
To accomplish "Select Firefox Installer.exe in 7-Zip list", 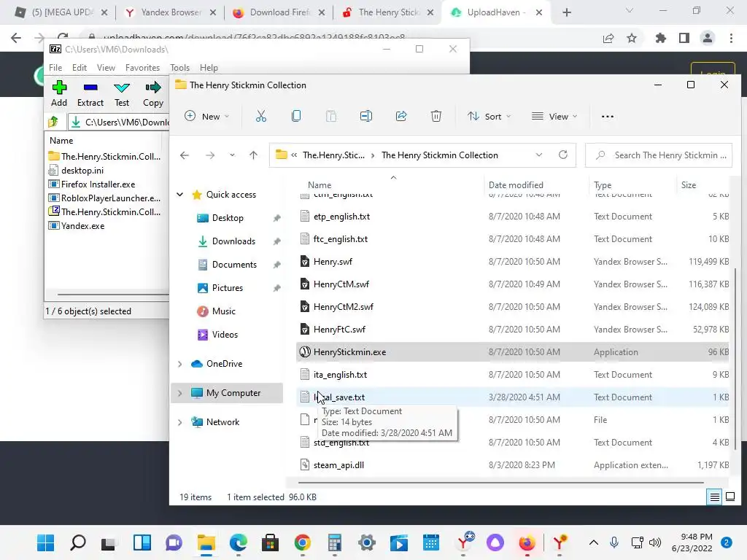I will [x=98, y=184].
